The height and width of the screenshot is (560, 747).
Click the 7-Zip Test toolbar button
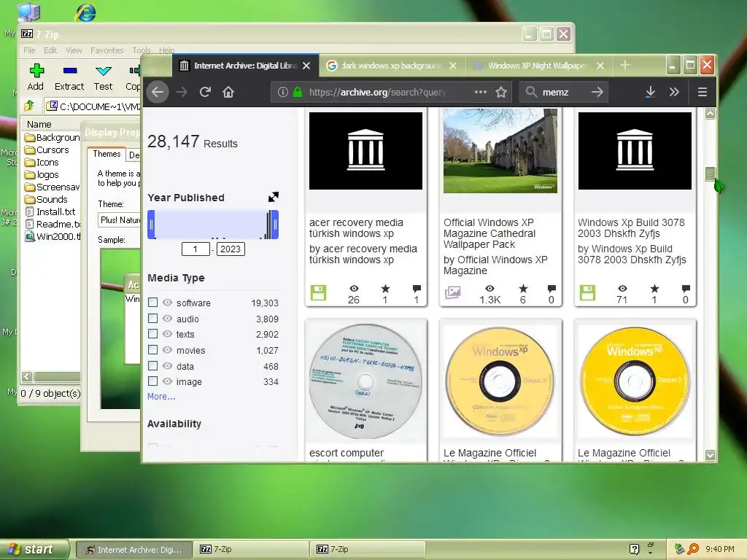point(104,77)
